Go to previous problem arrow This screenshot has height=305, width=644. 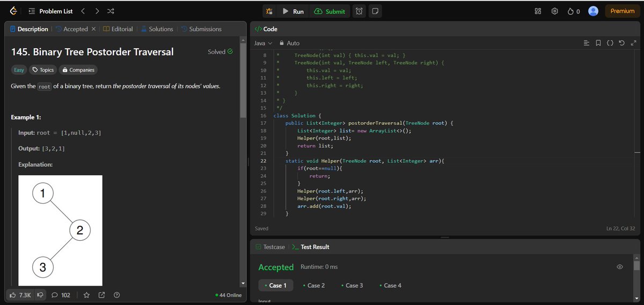tap(83, 11)
